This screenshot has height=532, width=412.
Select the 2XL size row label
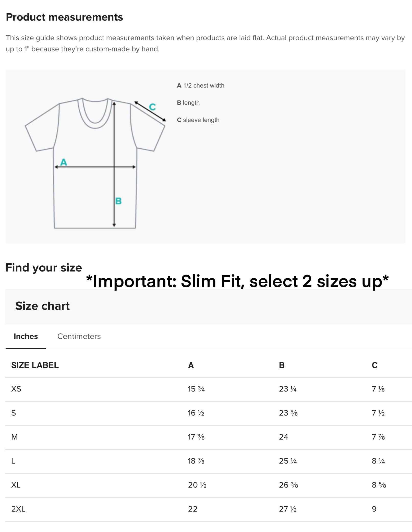(18, 509)
